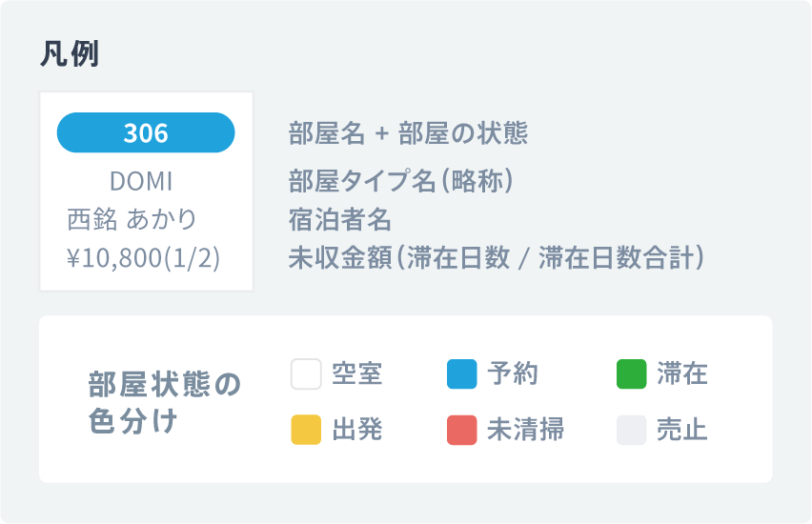Click the 売止 label text
This screenshot has height=524, width=812.
(682, 430)
